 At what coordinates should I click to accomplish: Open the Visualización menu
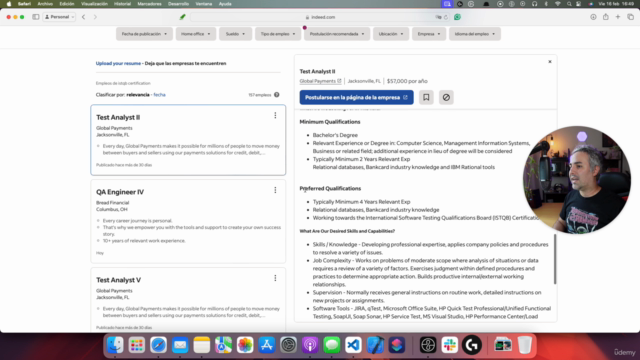[94, 4]
